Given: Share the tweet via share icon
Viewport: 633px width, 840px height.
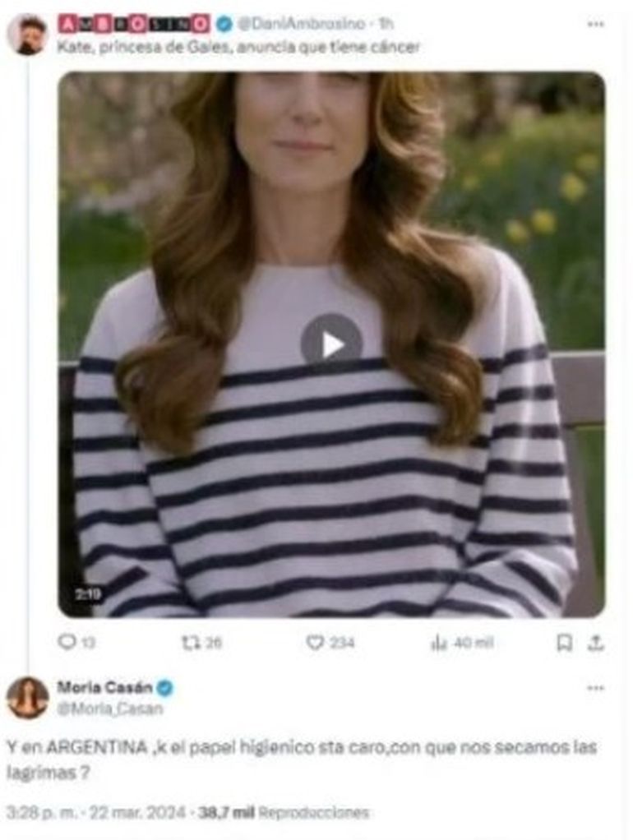Looking at the screenshot, I should 595,643.
